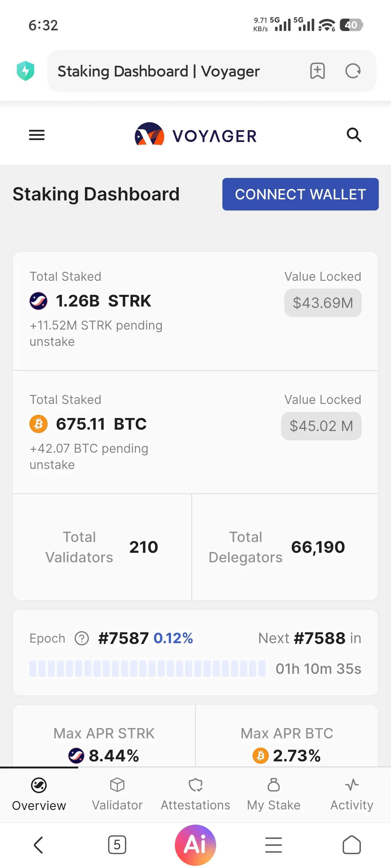Switch to the Attestations tab
The image size is (391, 868).
(x=195, y=794)
